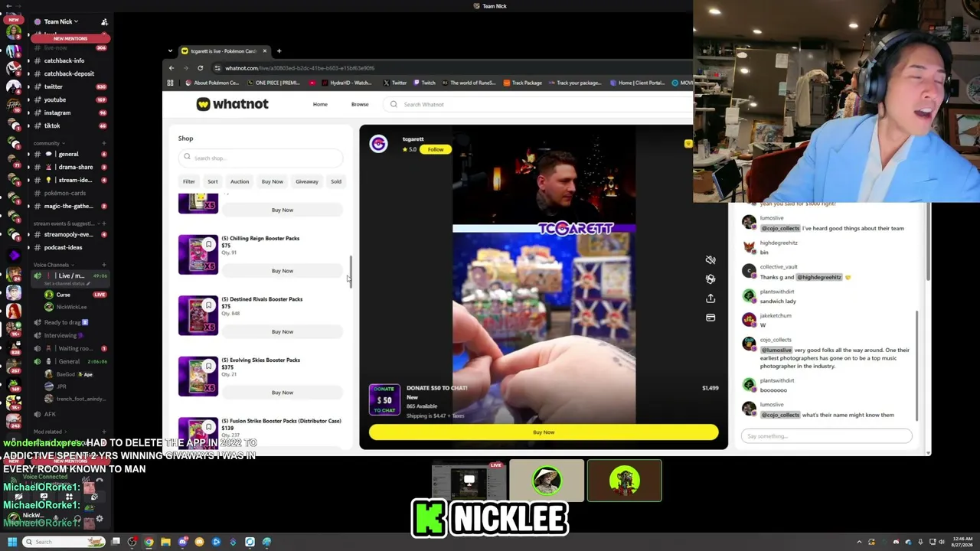Screen dimensions: 980x551
Task: Add a voice channel with the plus icon
Action: click(x=104, y=265)
